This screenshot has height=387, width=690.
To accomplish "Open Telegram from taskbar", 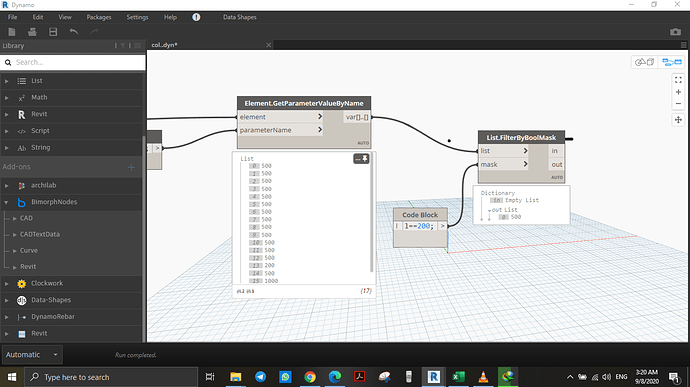I will pos(261,377).
